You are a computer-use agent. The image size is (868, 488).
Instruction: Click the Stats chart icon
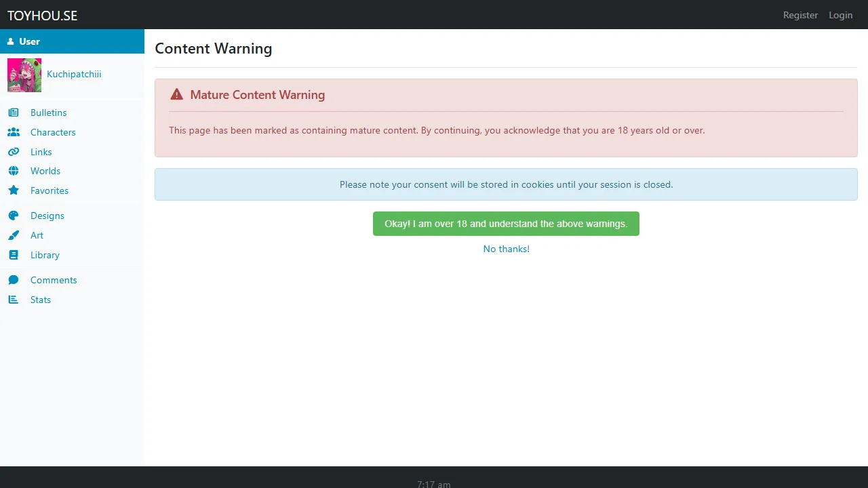point(14,300)
